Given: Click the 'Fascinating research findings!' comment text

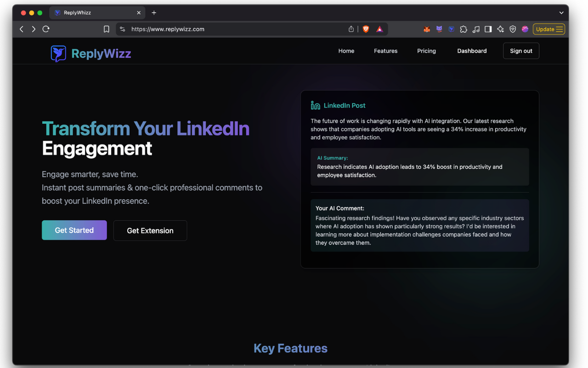Looking at the screenshot, I should [419, 230].
